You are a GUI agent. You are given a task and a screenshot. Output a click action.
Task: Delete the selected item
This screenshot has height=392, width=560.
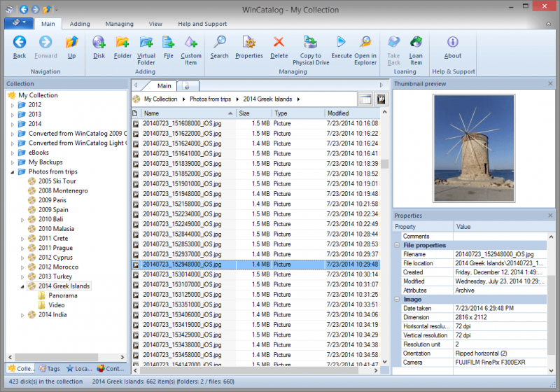click(x=279, y=47)
